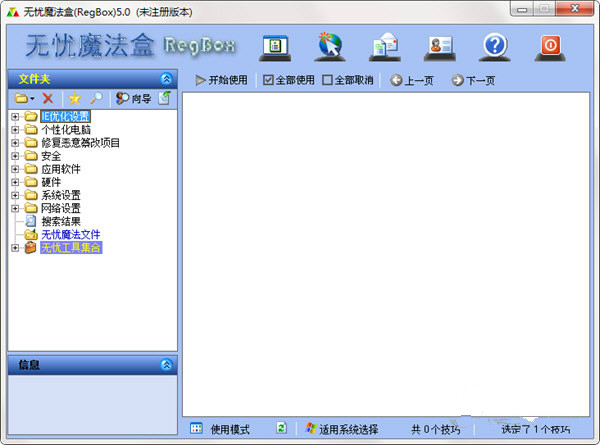Click the yellow star favorites icon
Screen dimensions: 600x445
(x=74, y=98)
